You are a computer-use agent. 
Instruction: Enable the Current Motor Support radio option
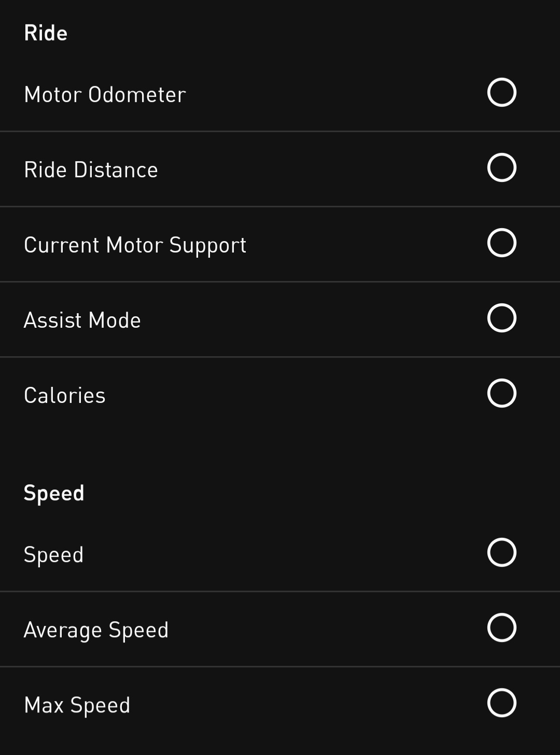[501, 243]
